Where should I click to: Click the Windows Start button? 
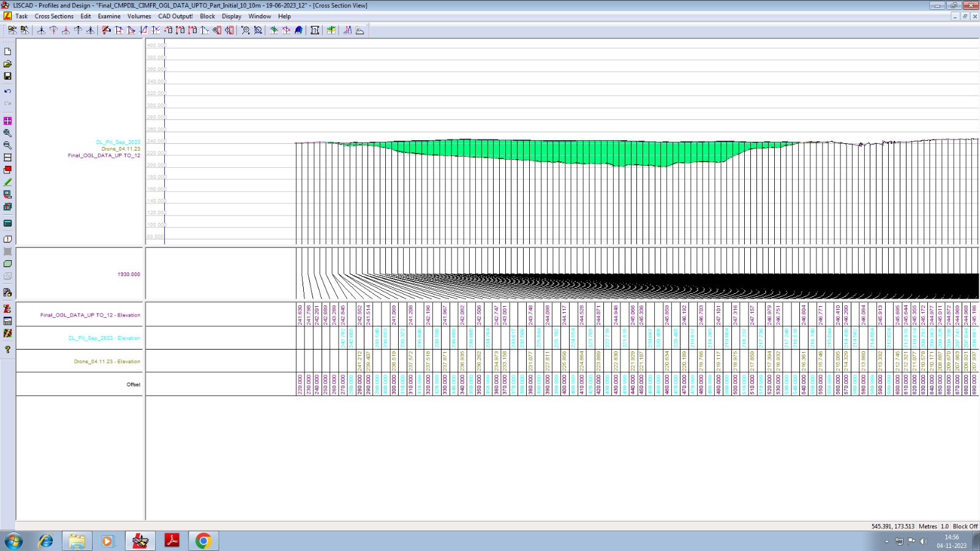[x=13, y=541]
